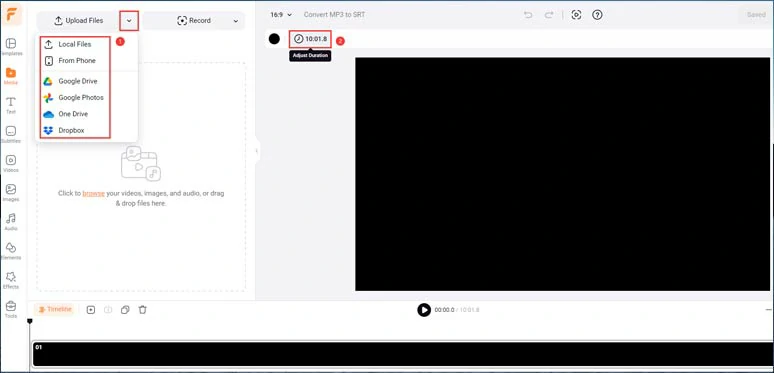Open the Templates sidebar panel
This screenshot has width=774, height=373.
[11, 47]
